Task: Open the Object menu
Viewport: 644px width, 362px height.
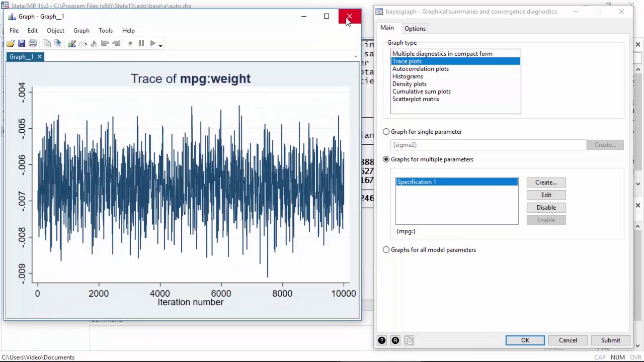Action: [x=56, y=31]
